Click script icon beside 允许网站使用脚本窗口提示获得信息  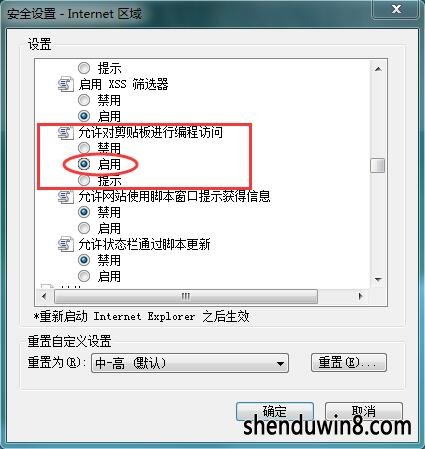click(x=65, y=196)
